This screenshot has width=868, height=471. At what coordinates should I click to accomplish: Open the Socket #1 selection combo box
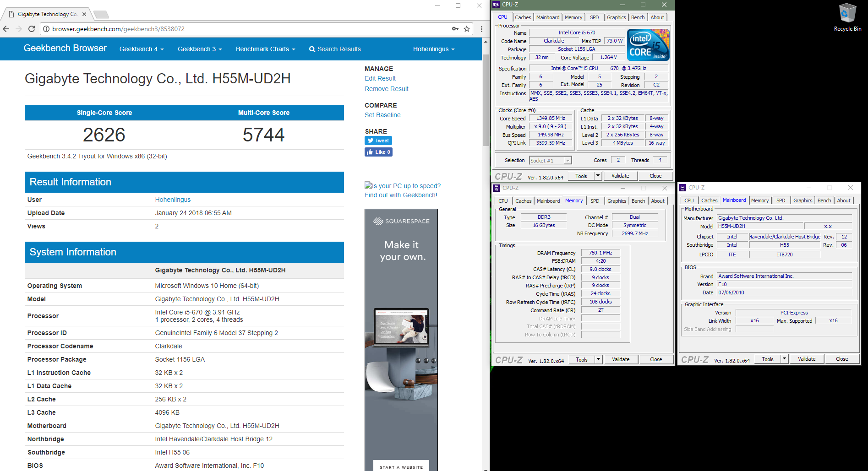coord(550,160)
